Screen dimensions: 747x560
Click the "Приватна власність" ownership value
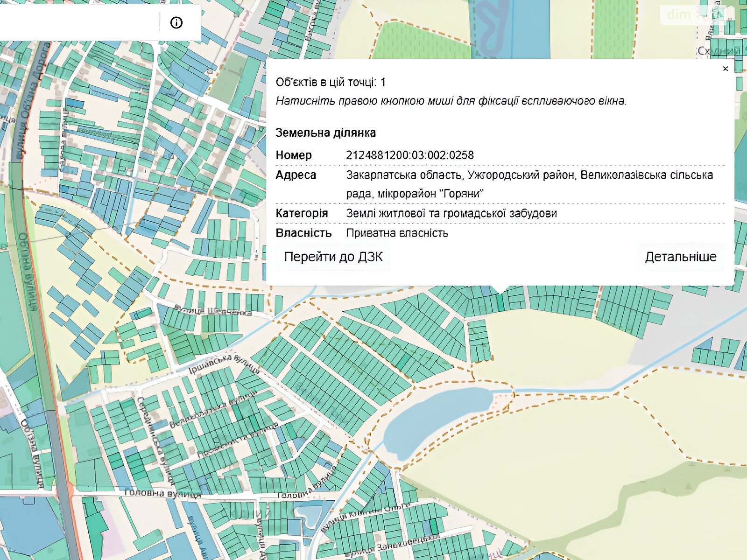tap(397, 233)
